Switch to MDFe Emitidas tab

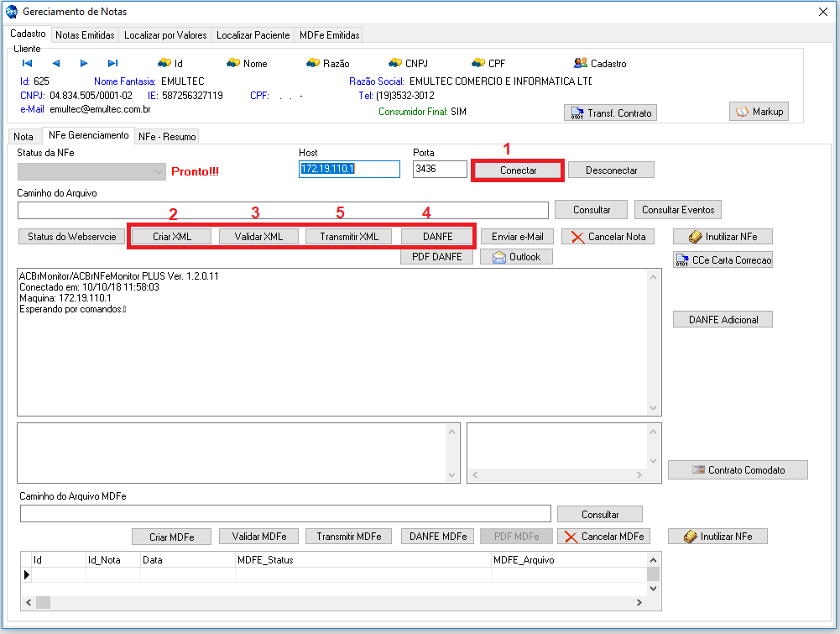(329, 35)
